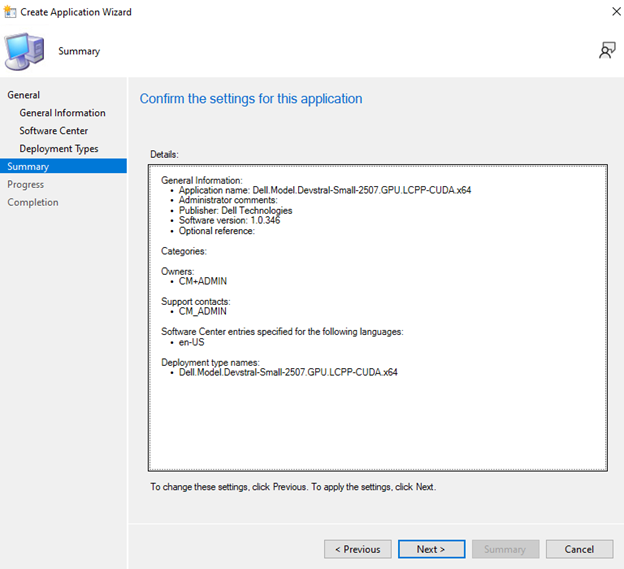Click the Software Center entries languages heading

pyautogui.click(x=282, y=332)
